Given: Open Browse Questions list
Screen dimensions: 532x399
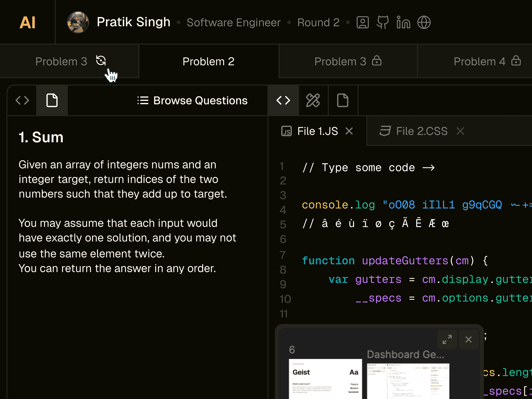Looking at the screenshot, I should [x=192, y=100].
